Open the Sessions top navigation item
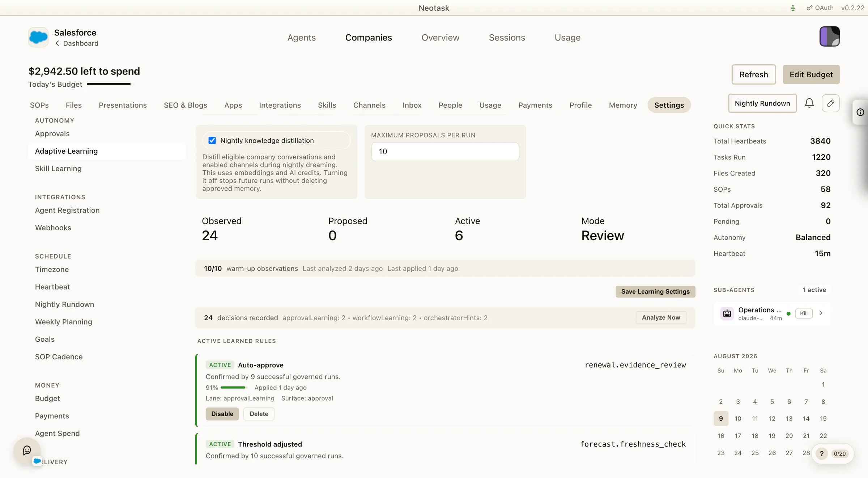 [507, 38]
